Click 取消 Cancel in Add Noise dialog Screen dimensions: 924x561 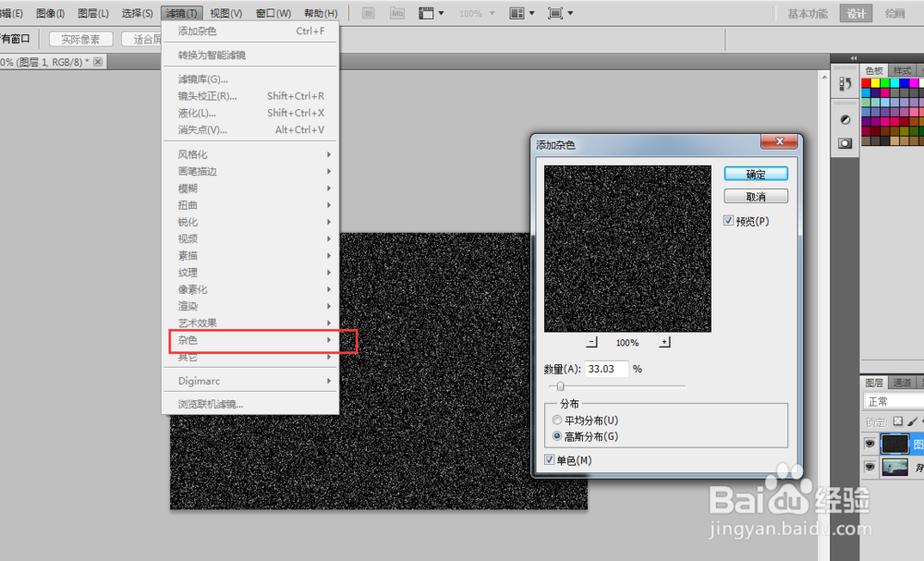(756, 196)
